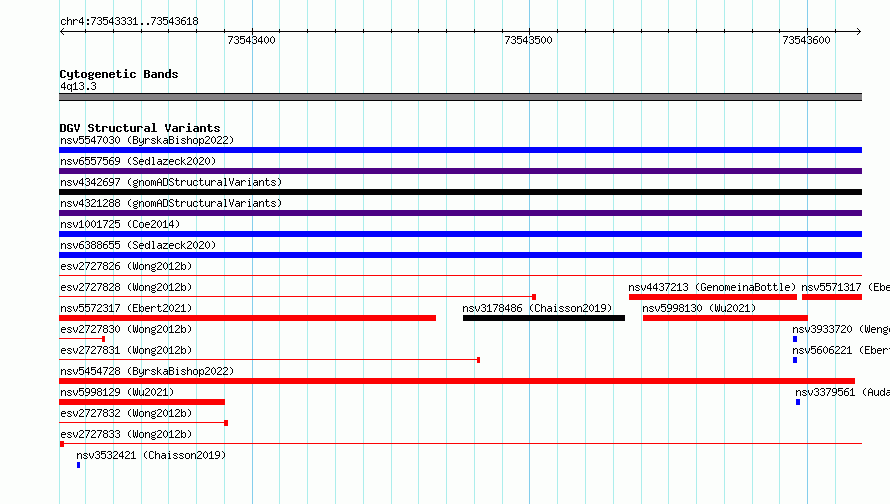Click the blue nsv3933720 marker
The width and height of the screenshot is (890, 504).
pyautogui.click(x=795, y=339)
